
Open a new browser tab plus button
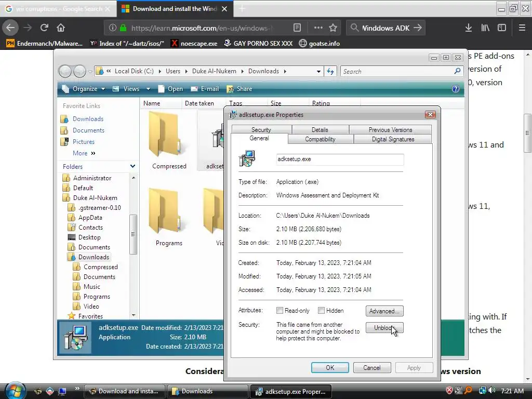pyautogui.click(x=242, y=9)
